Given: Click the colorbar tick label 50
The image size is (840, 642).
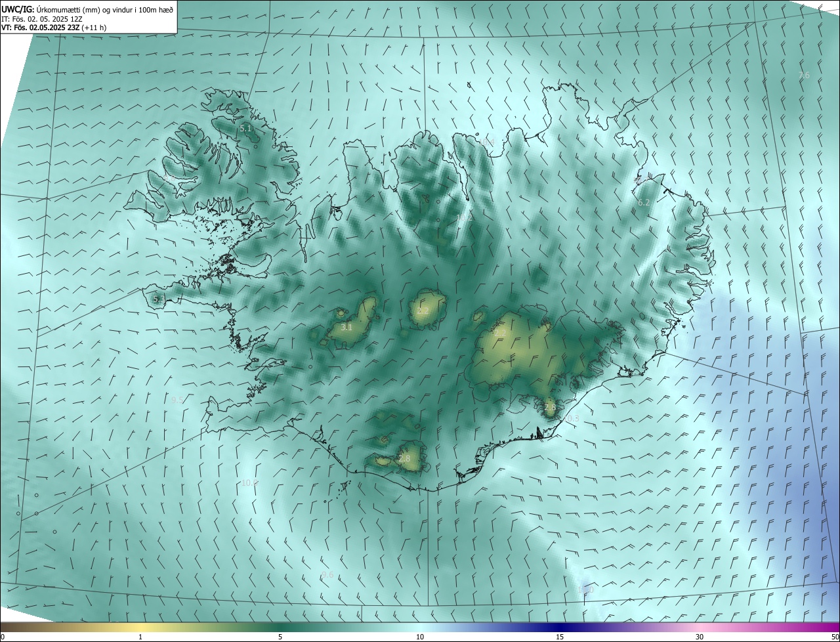Looking at the screenshot, I should (x=834, y=637).
